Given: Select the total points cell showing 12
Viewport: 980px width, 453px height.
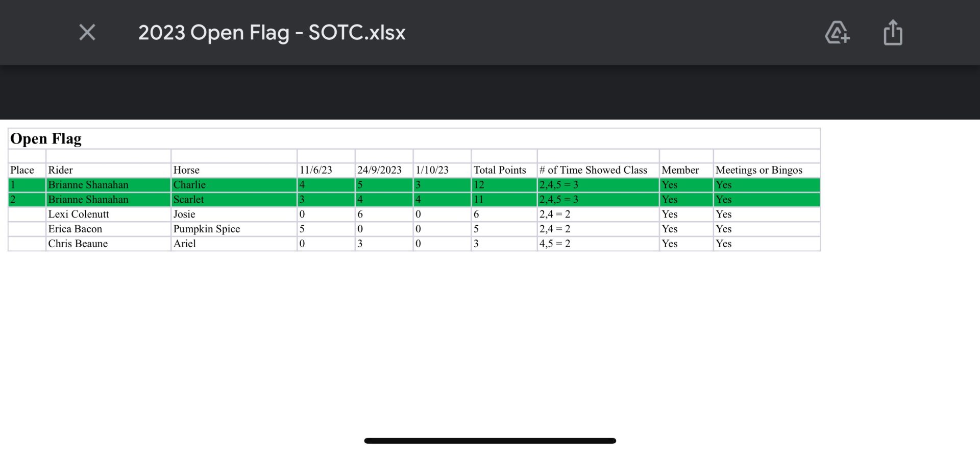Looking at the screenshot, I should click(479, 185).
